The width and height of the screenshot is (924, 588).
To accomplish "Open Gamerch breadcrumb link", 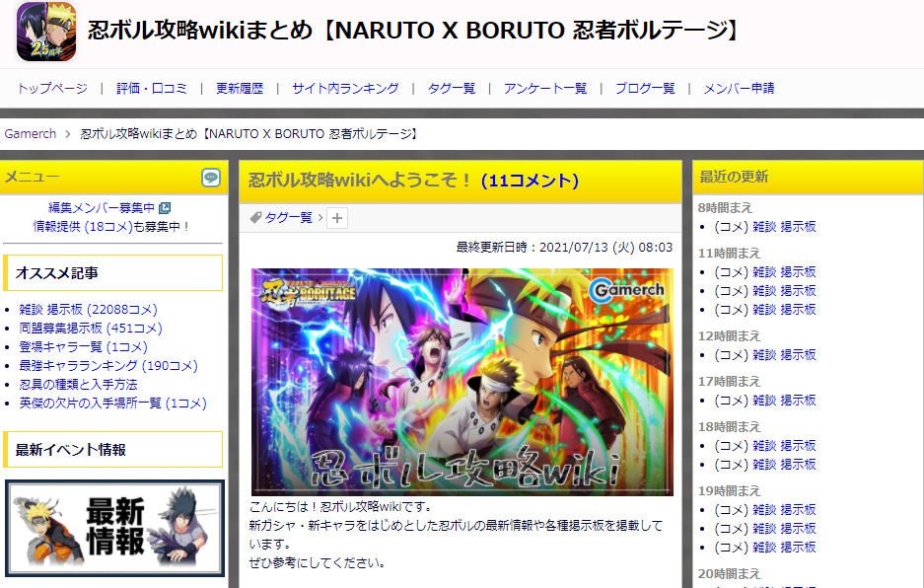I will pos(30,134).
